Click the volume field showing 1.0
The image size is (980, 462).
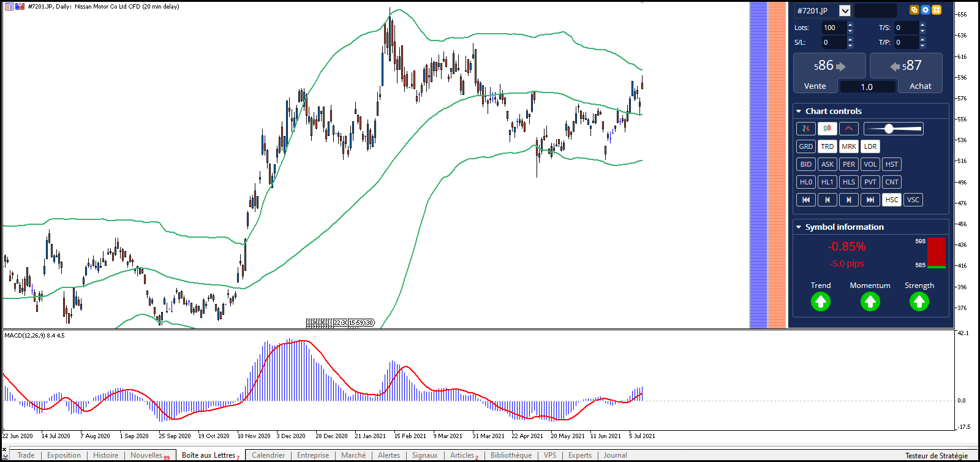tap(867, 87)
